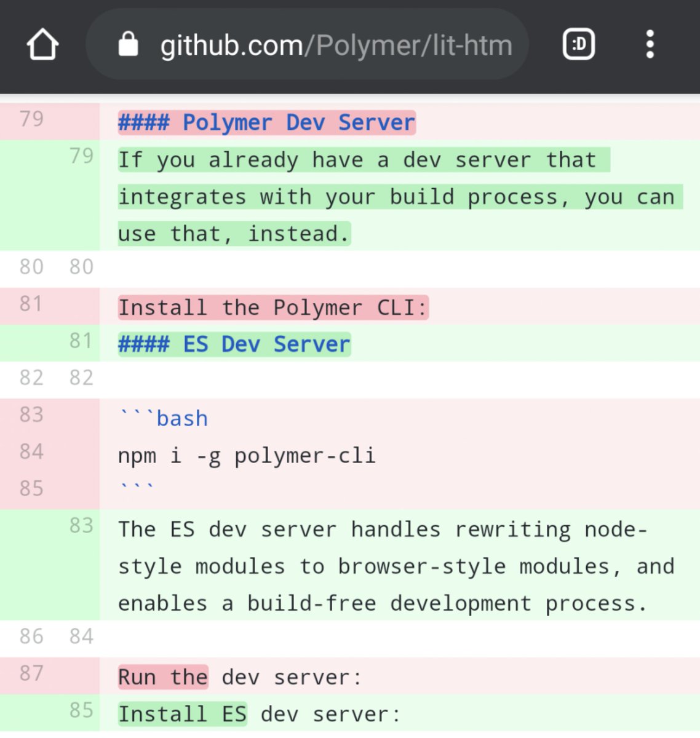
Task: Select old line number 80
Action: 31,266
